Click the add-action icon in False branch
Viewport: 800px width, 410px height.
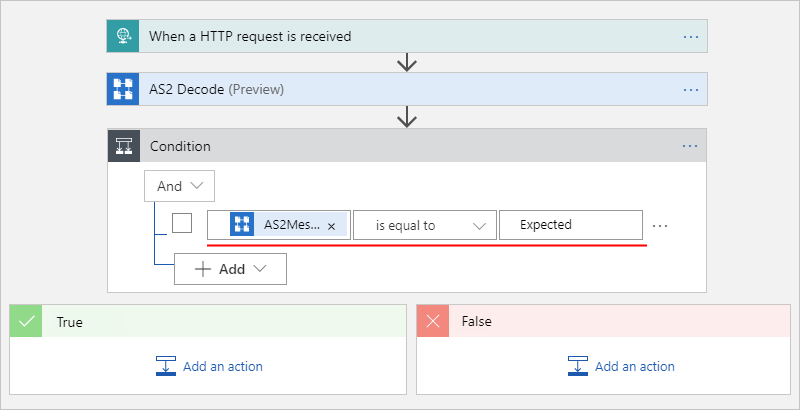click(578, 366)
